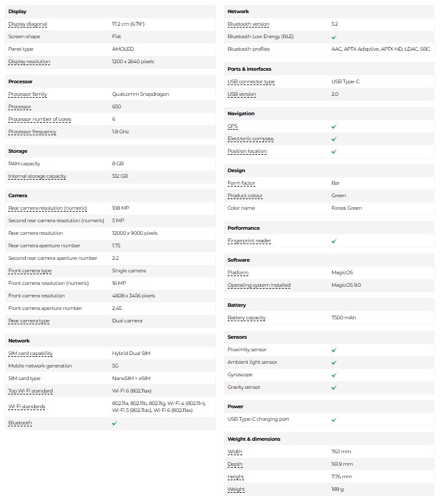Open the SIM card capability label

click(30, 354)
